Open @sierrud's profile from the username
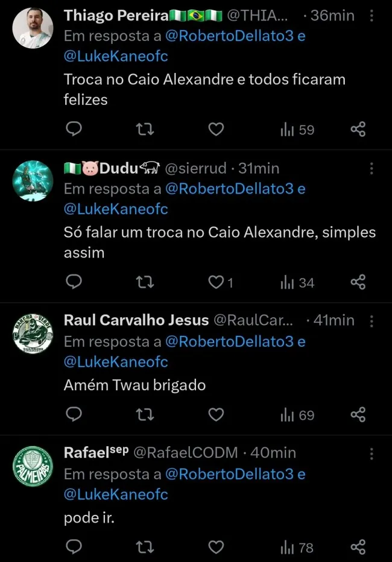 (x=193, y=168)
